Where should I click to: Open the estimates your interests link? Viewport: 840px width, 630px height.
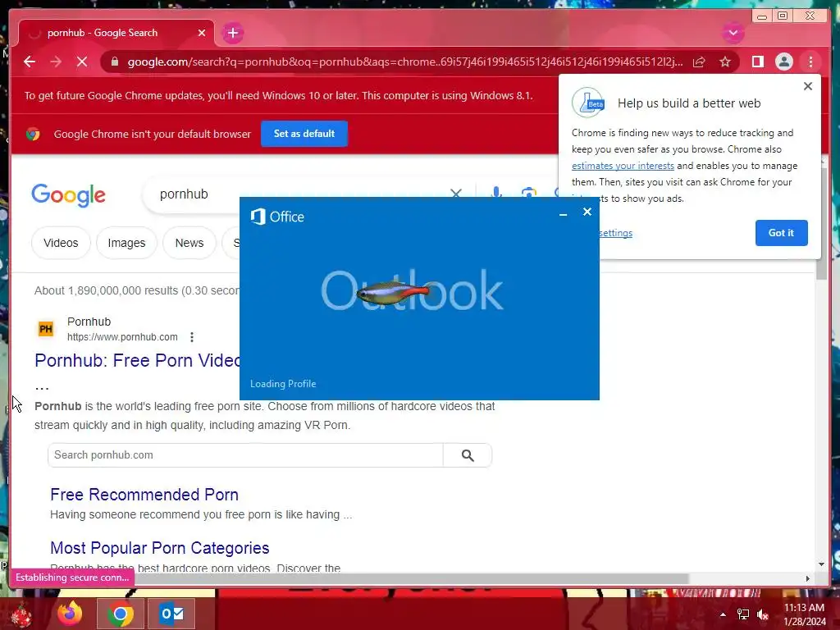coord(623,166)
